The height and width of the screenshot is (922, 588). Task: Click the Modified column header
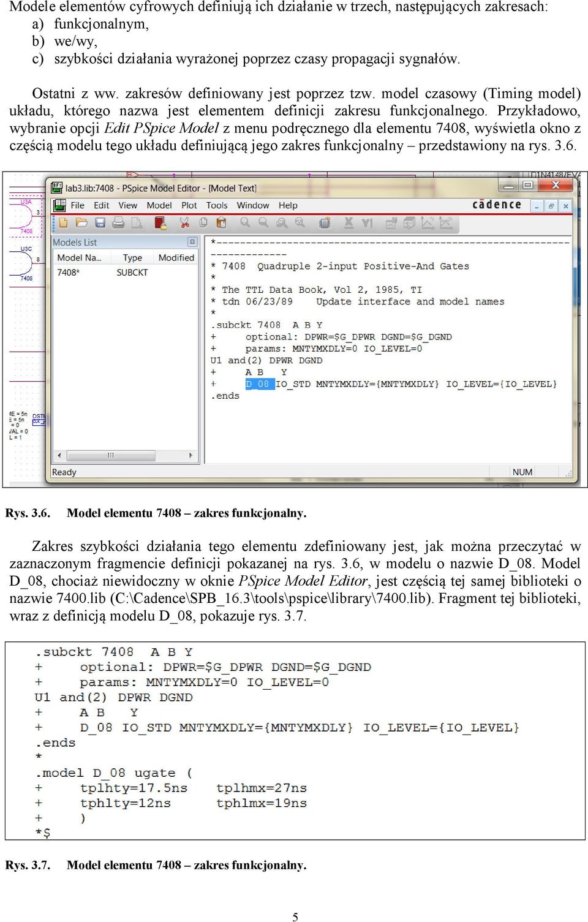[176, 258]
